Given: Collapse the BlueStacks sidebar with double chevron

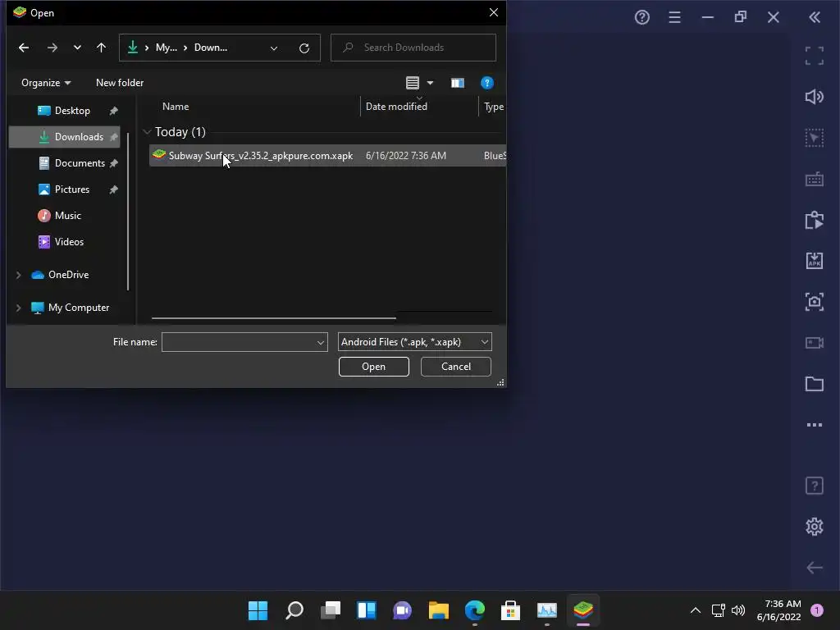Looking at the screenshot, I should pyautogui.click(x=815, y=17).
